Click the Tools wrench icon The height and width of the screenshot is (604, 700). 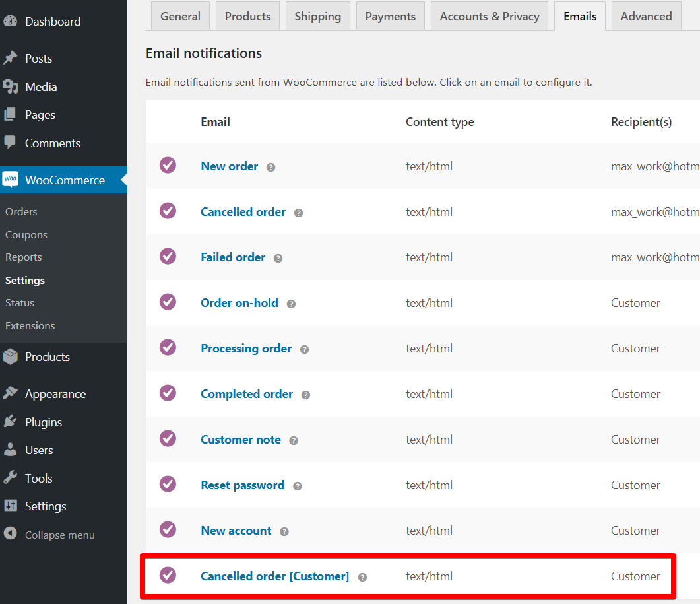pos(11,478)
